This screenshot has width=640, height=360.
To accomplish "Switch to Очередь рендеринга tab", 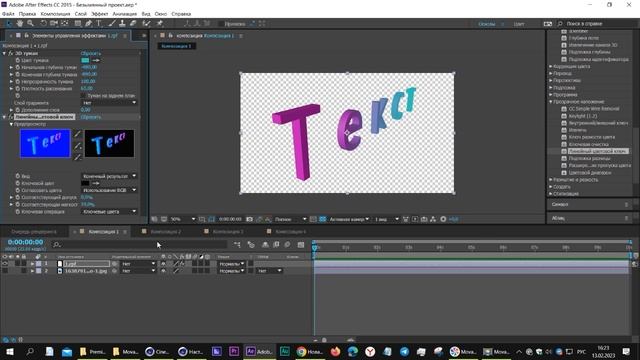I will (x=34, y=231).
